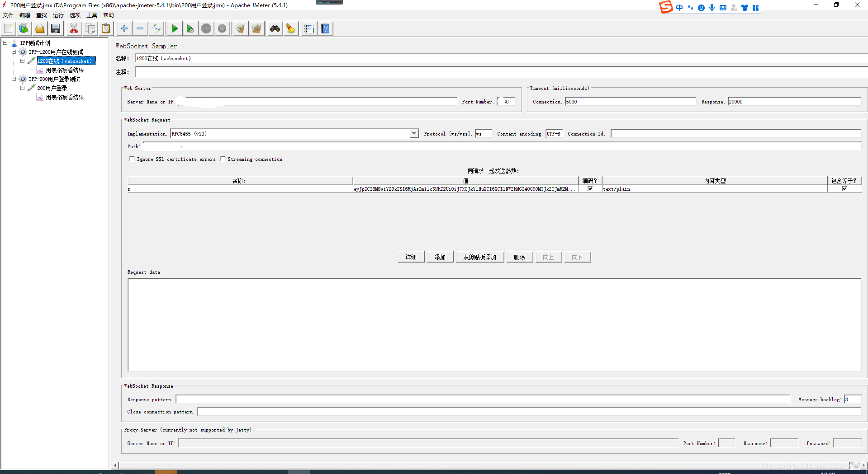Click the Sogou input method S logo

pos(666,7)
